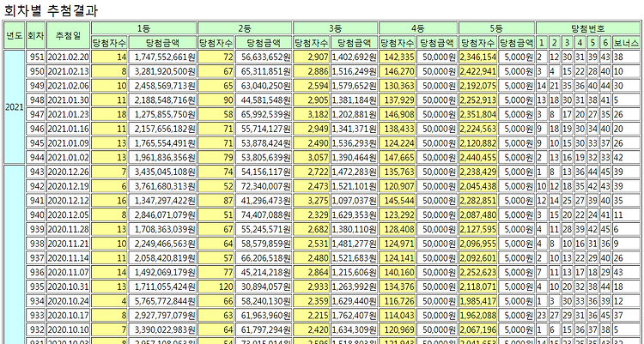The width and height of the screenshot is (644, 344).
Task: Click the 2021 year cell
Action: point(15,107)
